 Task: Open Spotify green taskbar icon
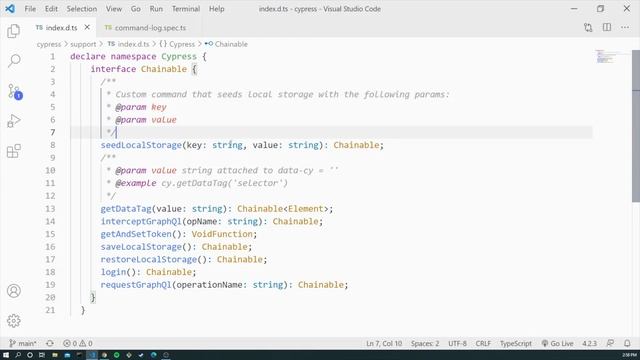click(117, 355)
